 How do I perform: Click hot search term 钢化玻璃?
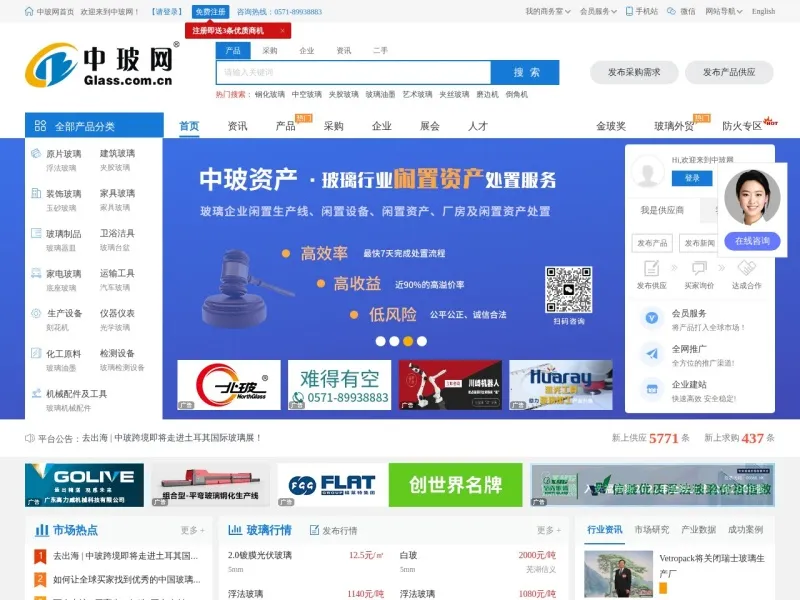tap(270, 94)
